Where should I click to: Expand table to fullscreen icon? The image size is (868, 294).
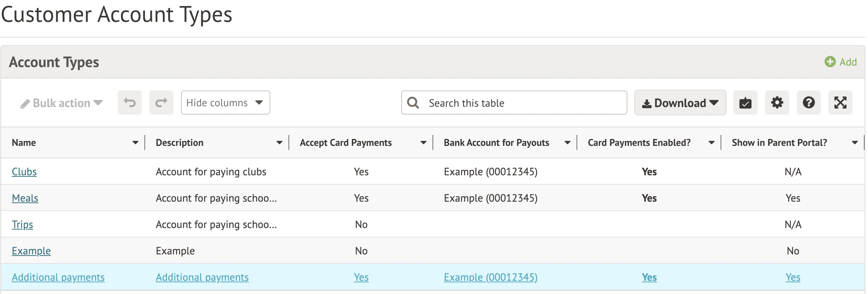(x=840, y=103)
